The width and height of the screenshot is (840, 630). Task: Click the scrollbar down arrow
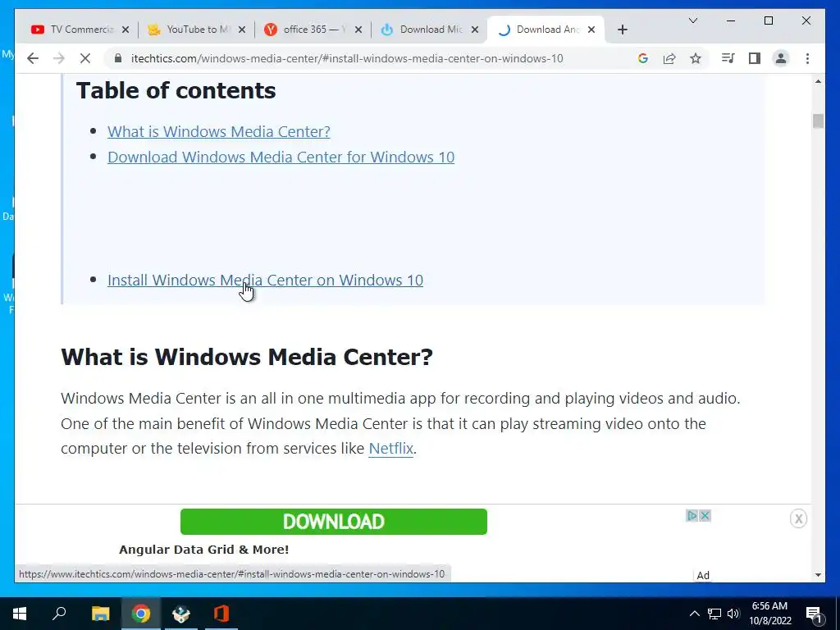pos(818,575)
